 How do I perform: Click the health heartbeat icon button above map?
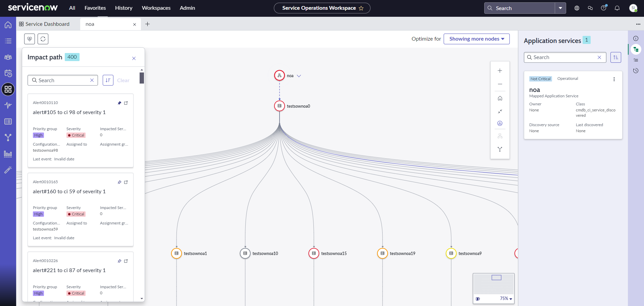pyautogui.click(x=30, y=39)
